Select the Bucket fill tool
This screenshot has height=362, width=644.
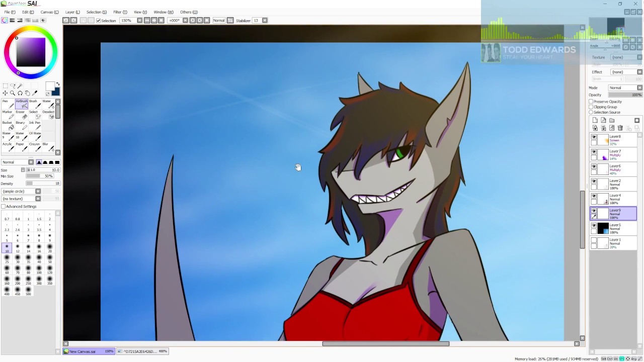[7, 125]
